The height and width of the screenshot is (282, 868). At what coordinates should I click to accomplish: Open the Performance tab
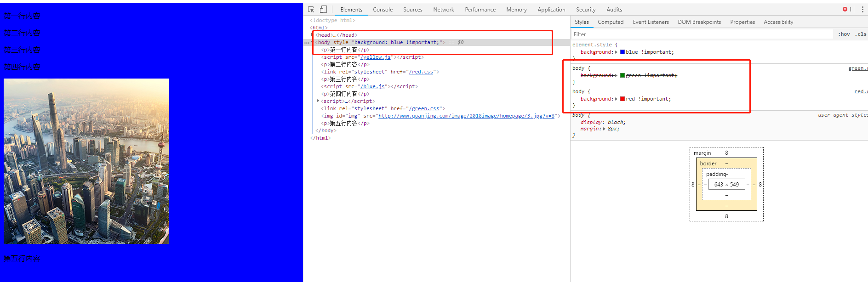[x=480, y=10]
